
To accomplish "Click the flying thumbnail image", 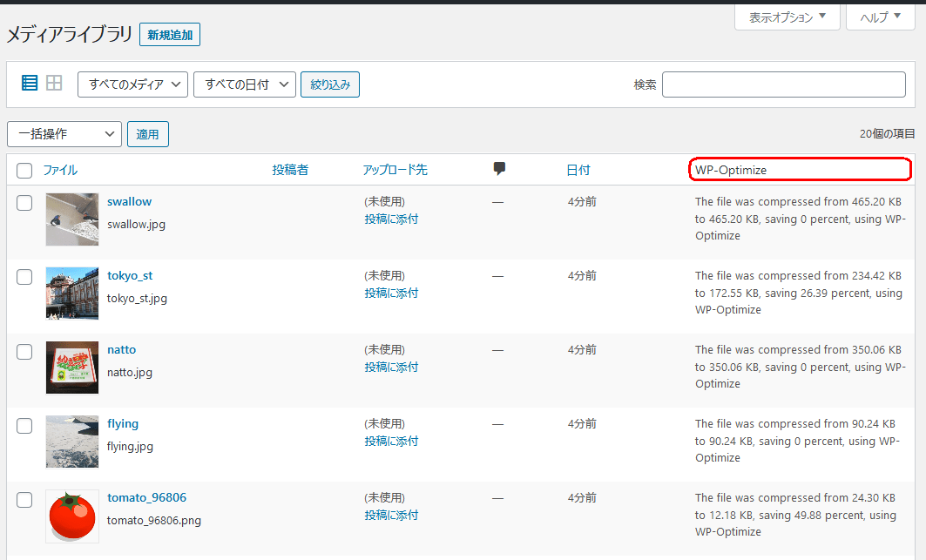I will tap(72, 442).
